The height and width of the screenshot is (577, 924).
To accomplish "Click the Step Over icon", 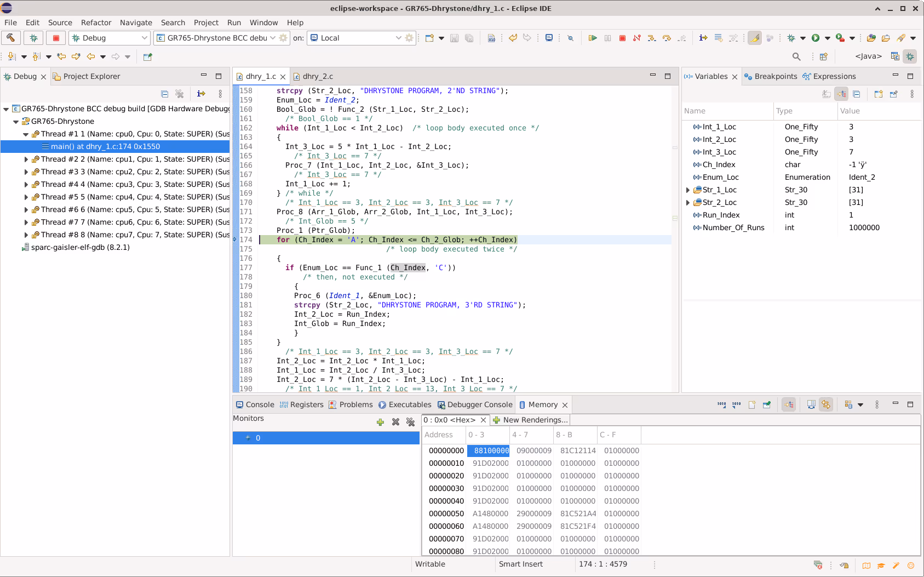I will [x=667, y=38].
